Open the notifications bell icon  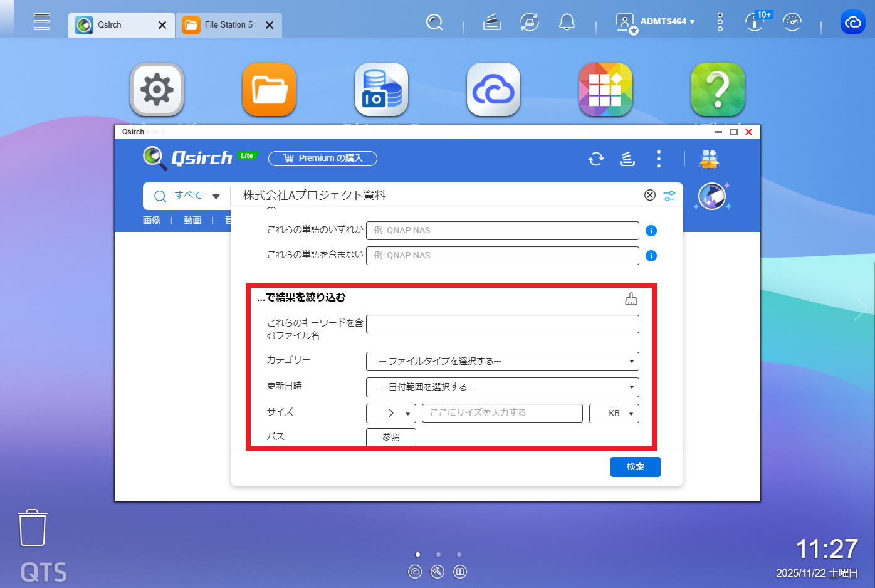(x=567, y=23)
